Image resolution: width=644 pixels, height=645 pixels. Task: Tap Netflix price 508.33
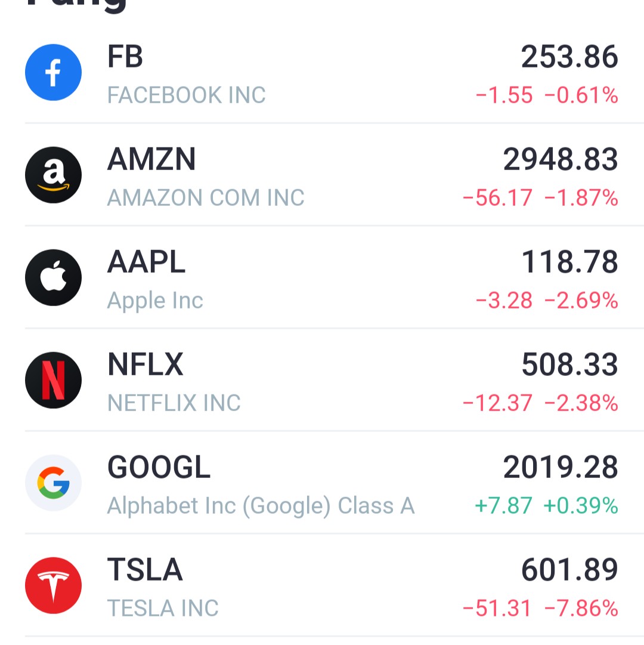tap(569, 365)
